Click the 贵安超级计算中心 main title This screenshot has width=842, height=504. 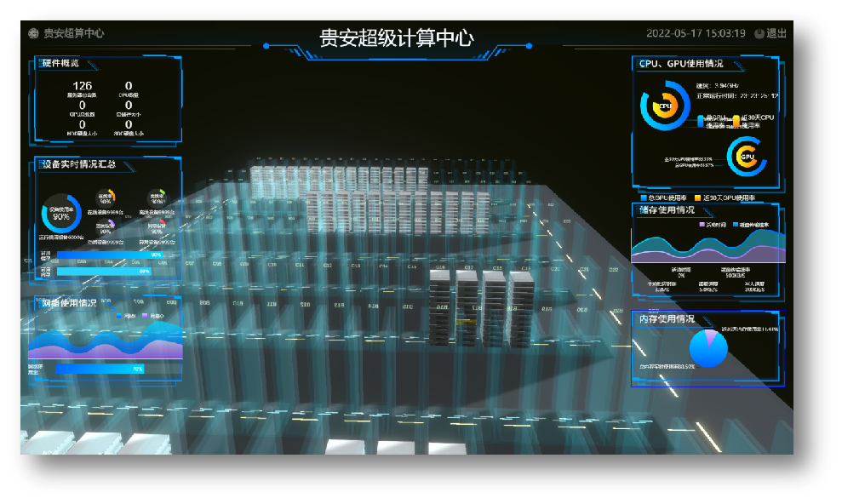tap(396, 38)
